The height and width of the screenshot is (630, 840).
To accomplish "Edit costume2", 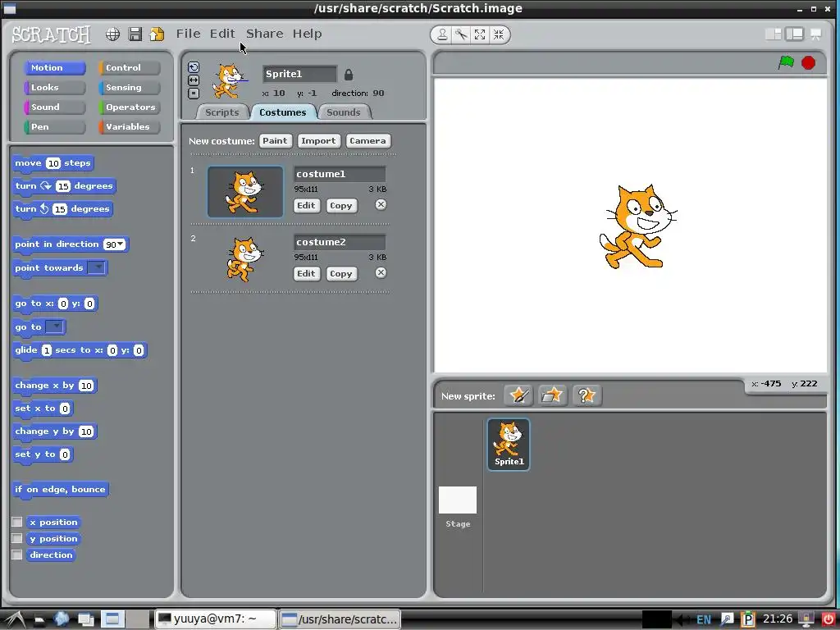I will tap(307, 274).
